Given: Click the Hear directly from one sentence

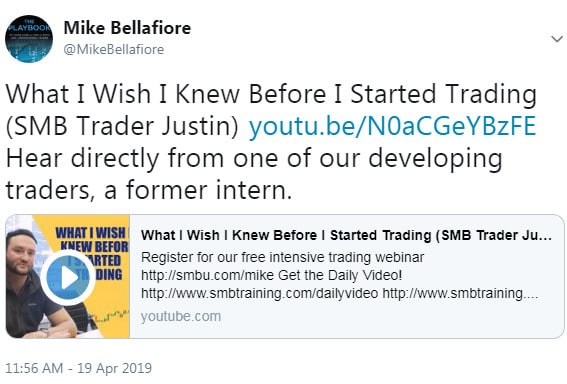Looking at the screenshot, I should click(x=254, y=158).
